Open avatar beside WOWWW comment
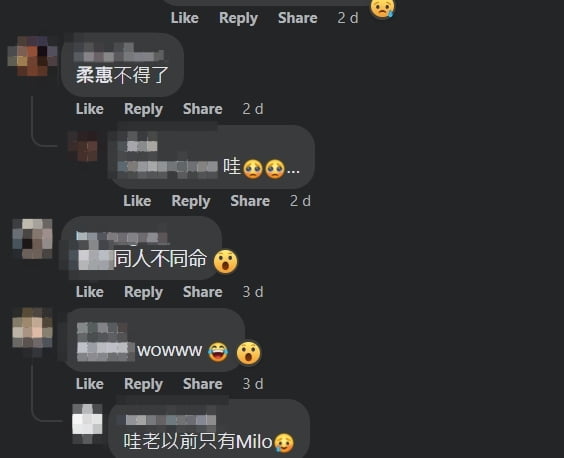The width and height of the screenshot is (564, 458). (x=32, y=328)
